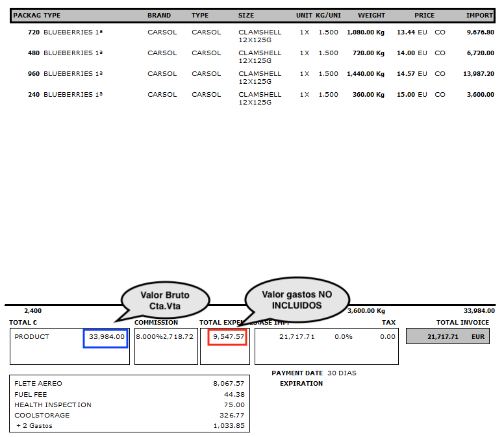Click the grey total invoice 21,717.71 EUR box
This screenshot has height=437, width=504.
click(447, 336)
